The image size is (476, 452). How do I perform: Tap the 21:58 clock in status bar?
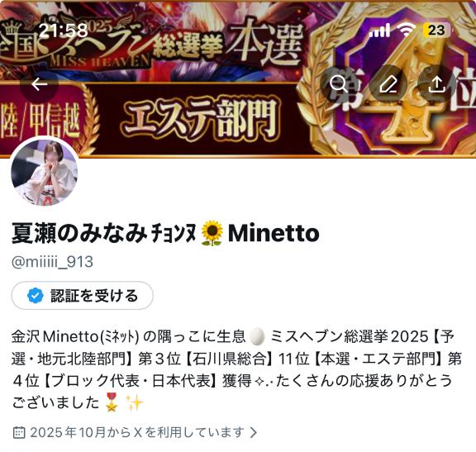[64, 31]
